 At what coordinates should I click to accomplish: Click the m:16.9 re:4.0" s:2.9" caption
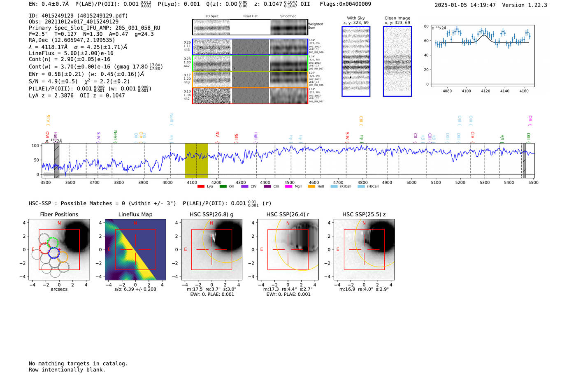[x=364, y=289]
